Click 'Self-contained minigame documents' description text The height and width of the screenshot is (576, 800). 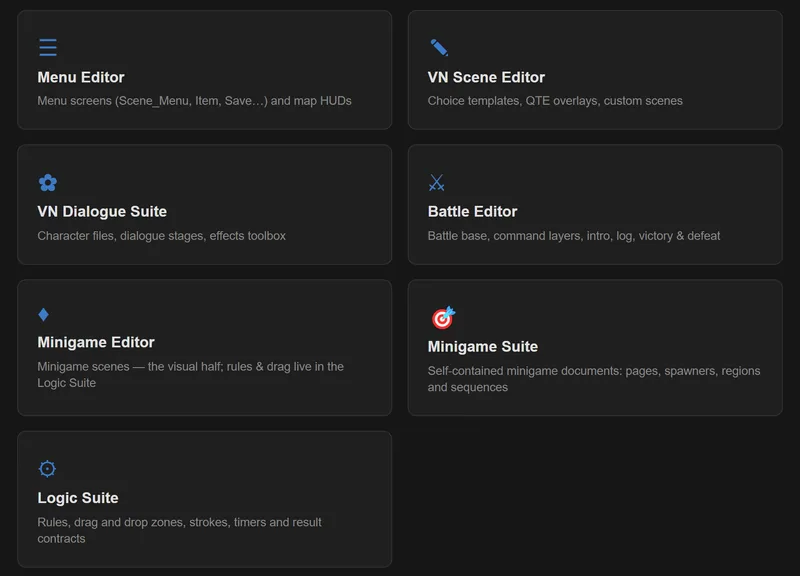(x=594, y=379)
